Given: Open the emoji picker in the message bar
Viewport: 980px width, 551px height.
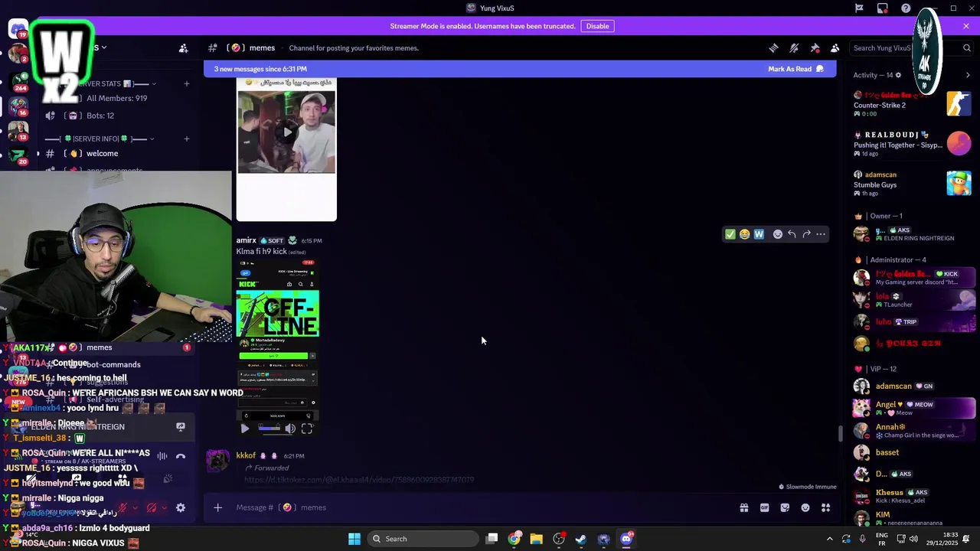Looking at the screenshot, I should click(805, 507).
